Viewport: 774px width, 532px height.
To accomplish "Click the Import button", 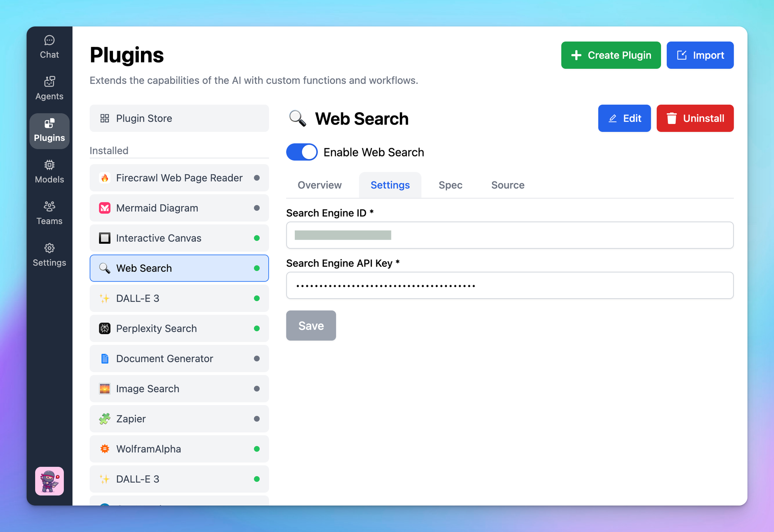I will click(x=700, y=55).
